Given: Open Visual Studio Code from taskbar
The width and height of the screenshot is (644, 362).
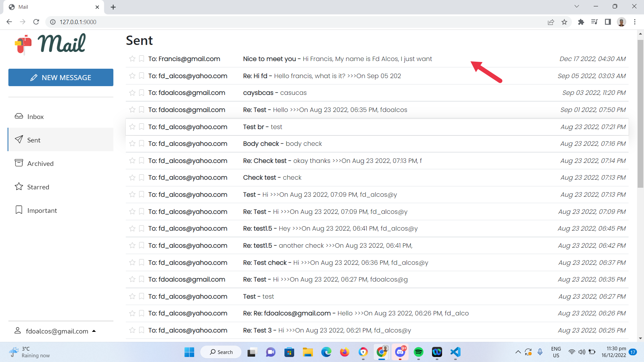Looking at the screenshot, I should [455, 352].
